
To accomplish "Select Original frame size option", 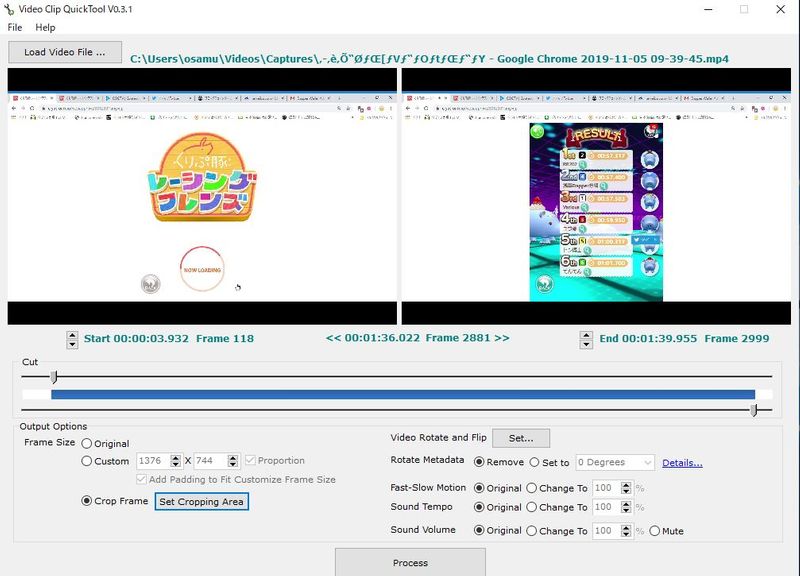I will (88, 444).
